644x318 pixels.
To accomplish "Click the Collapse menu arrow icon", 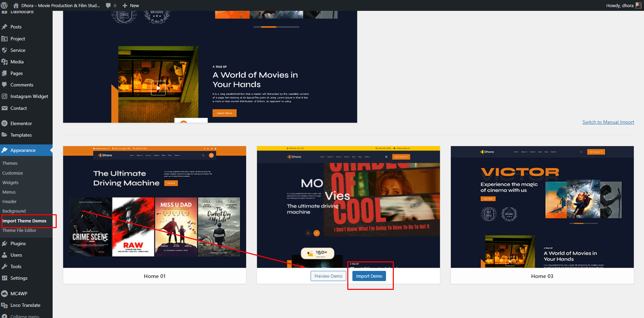I will tap(4, 316).
